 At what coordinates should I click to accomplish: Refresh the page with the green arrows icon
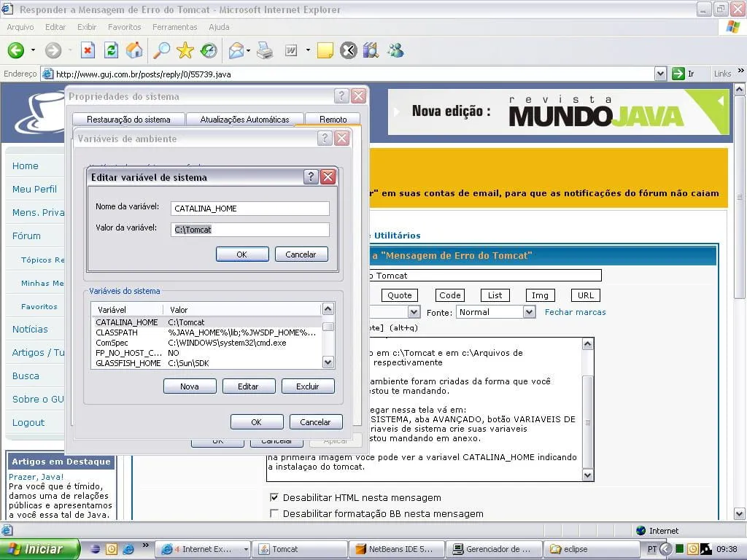(x=111, y=50)
